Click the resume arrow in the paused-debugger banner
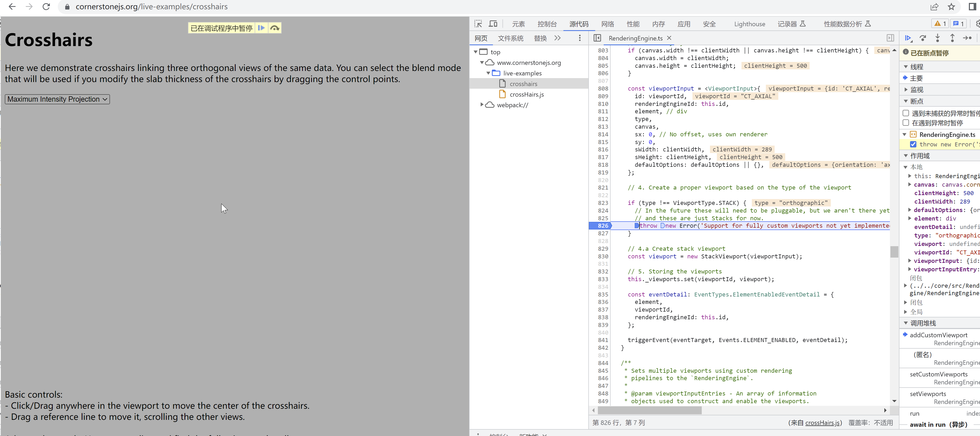 261,27
